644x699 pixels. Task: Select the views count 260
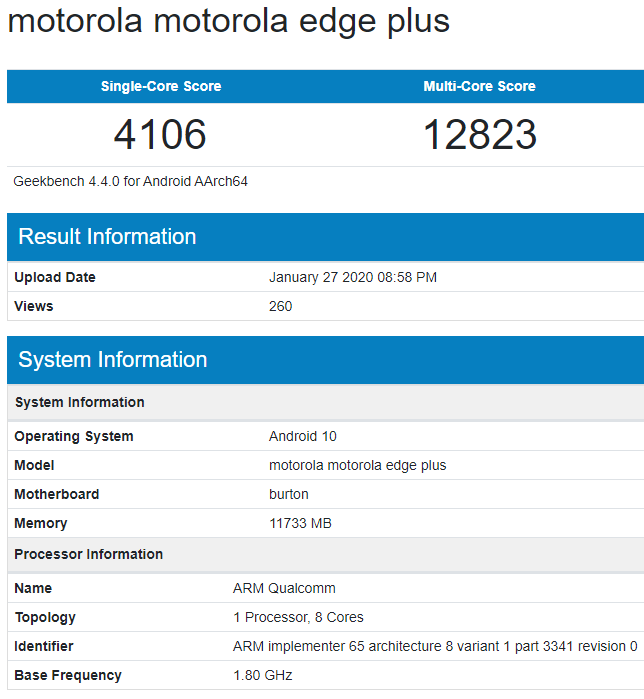(x=280, y=306)
